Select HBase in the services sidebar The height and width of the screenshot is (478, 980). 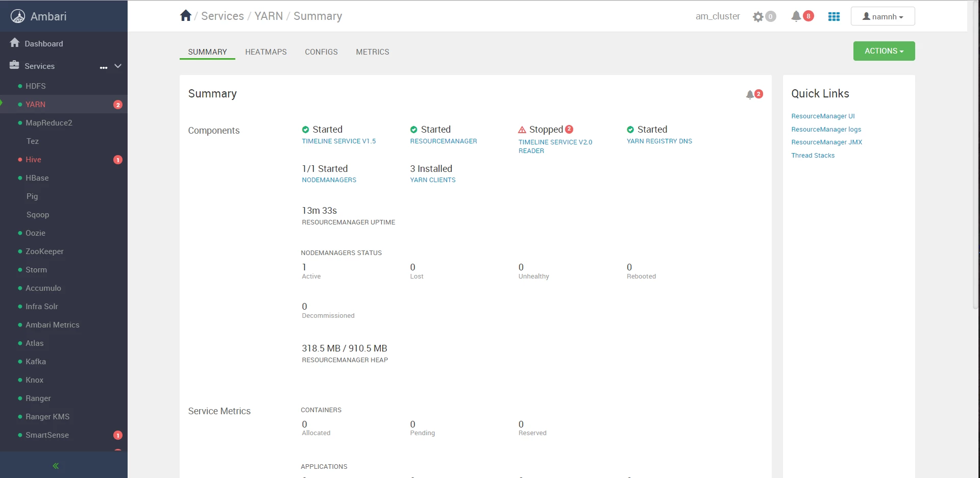click(x=37, y=178)
